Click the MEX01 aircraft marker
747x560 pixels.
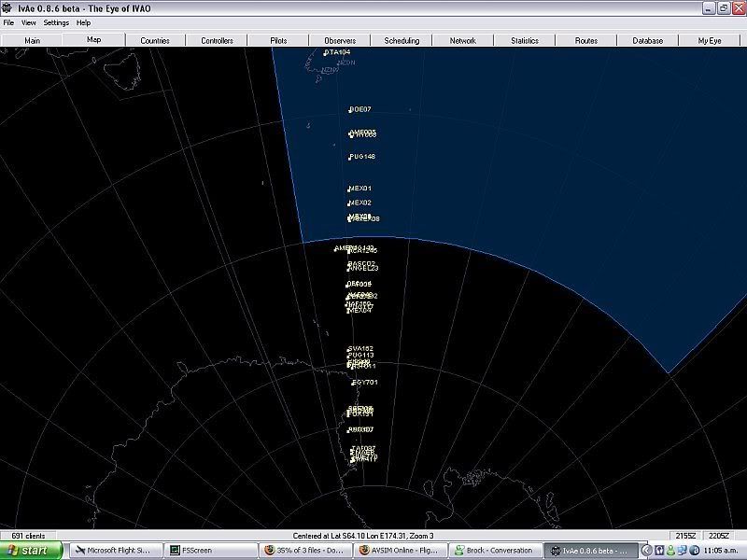tap(359, 189)
